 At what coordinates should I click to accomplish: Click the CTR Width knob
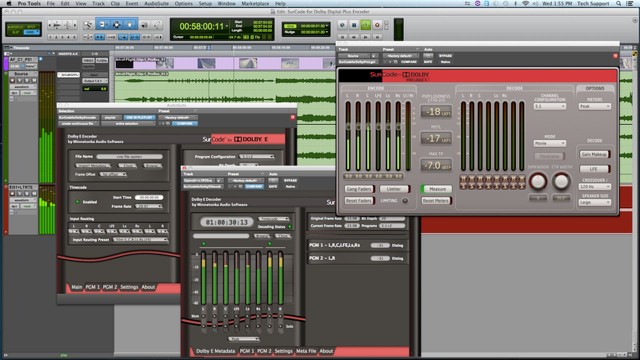561,181
